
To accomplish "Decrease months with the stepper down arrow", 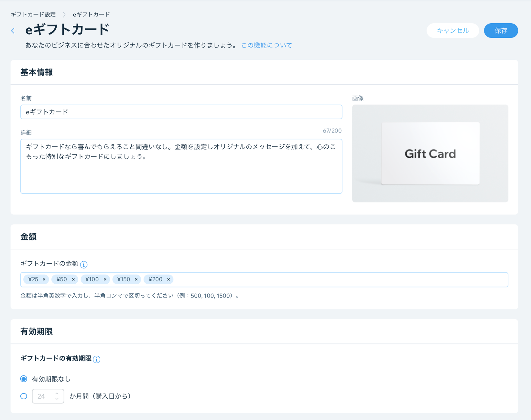I will point(57,399).
